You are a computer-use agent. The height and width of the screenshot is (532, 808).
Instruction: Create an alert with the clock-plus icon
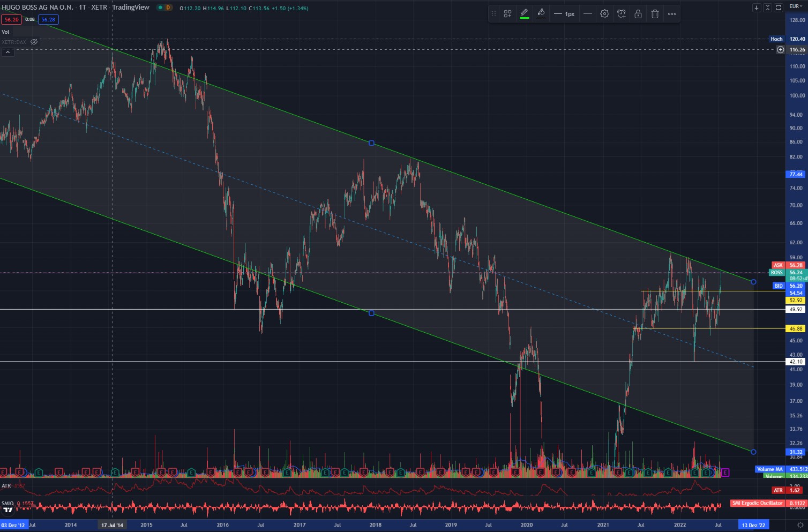[621, 13]
